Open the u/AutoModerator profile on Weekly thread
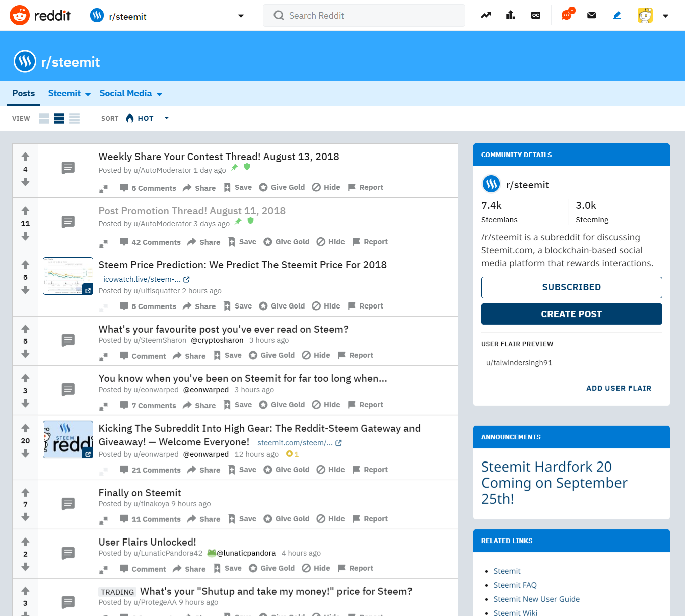Viewport: 685px width, 616px height. click(162, 170)
